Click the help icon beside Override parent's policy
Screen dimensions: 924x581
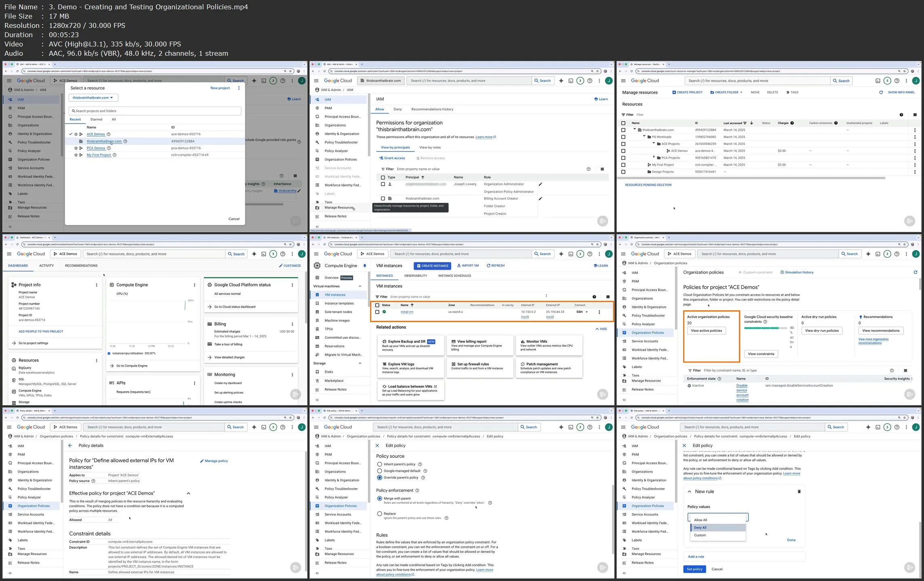tap(423, 478)
